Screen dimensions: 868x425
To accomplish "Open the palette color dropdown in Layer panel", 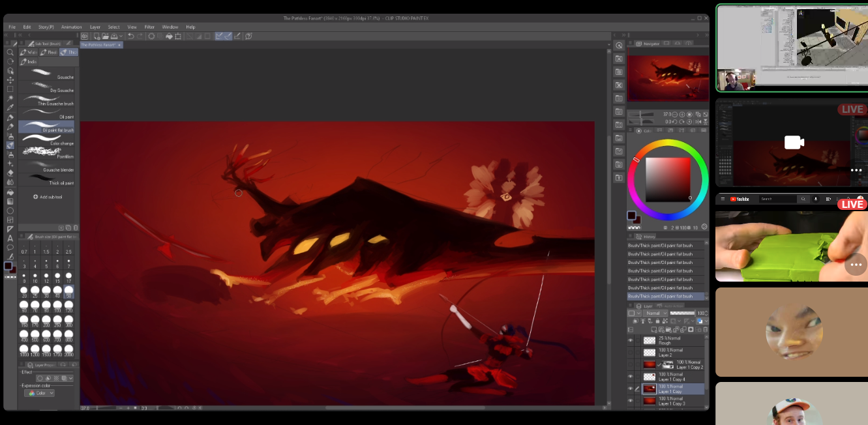I will pos(635,313).
